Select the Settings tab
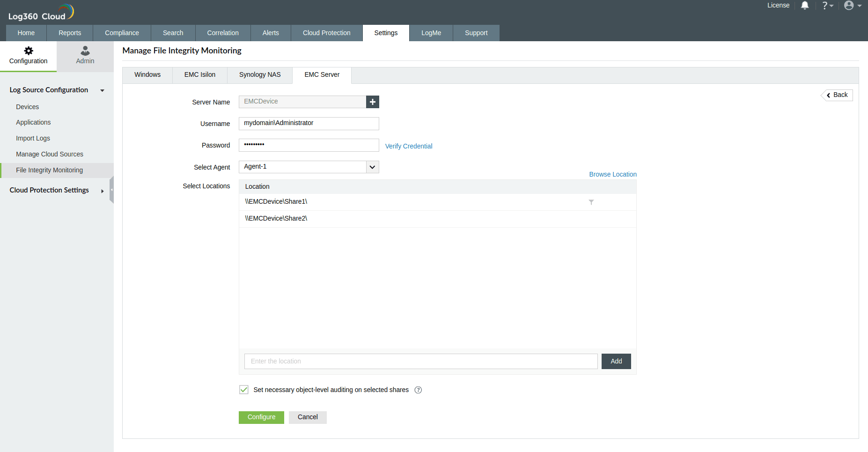The height and width of the screenshot is (452, 868). pos(386,33)
